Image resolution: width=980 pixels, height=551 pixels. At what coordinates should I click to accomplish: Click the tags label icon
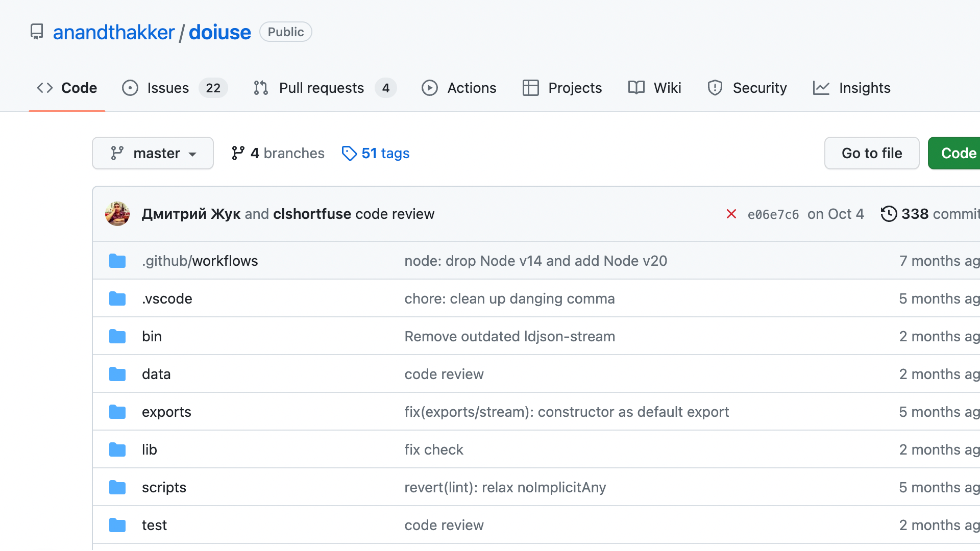349,153
